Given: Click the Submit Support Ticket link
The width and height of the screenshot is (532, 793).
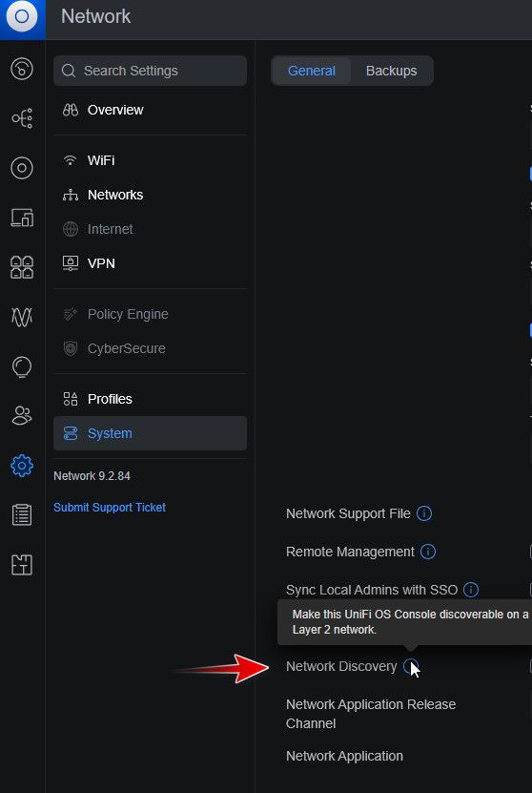Looking at the screenshot, I should (x=110, y=508).
